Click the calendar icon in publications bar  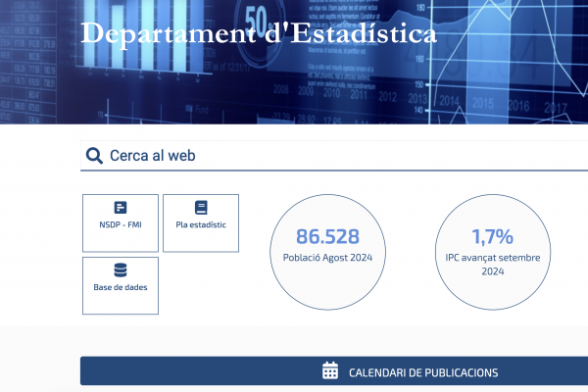[x=330, y=371]
